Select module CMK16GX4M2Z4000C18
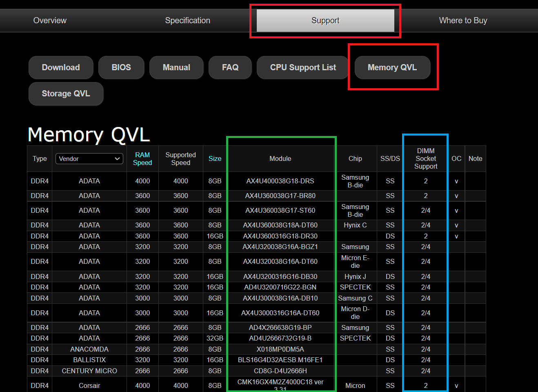This screenshot has height=392, width=538. (x=280, y=385)
